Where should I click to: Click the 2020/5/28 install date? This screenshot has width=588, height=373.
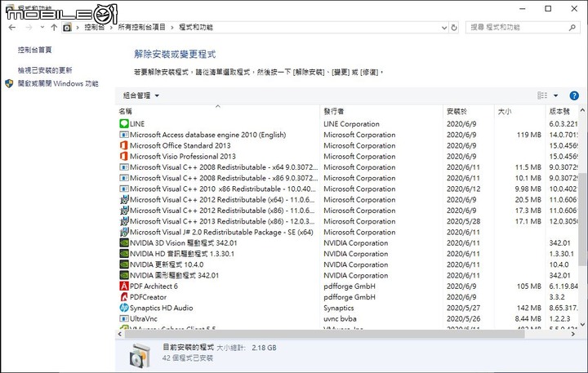tap(463, 221)
